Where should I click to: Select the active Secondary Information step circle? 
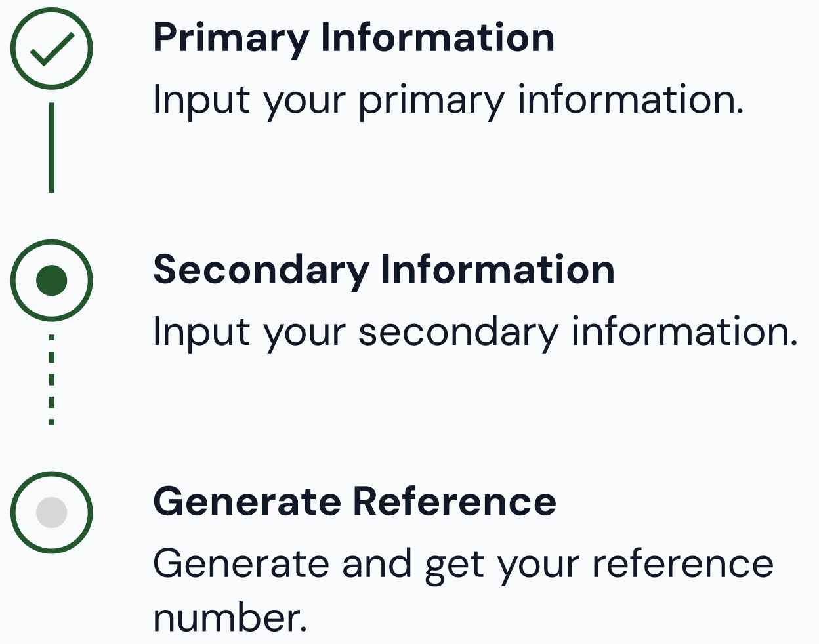tap(52, 280)
